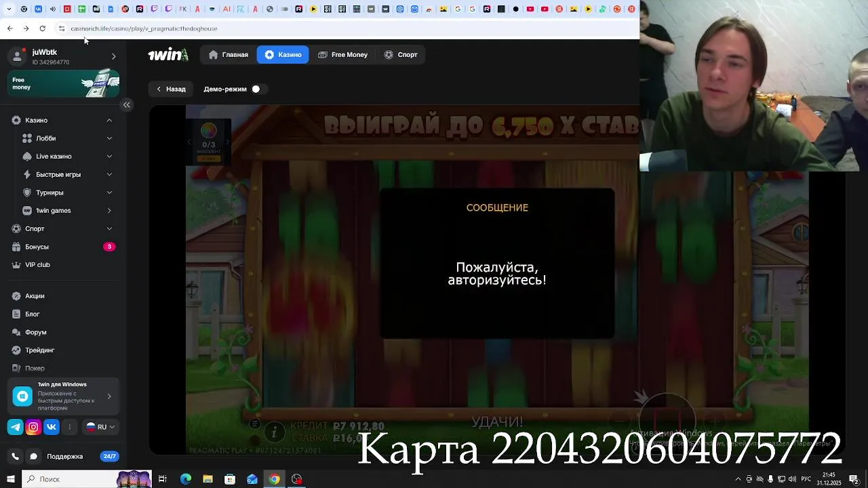Click the Поддержка support label
This screenshot has height=488, width=868.
click(x=64, y=456)
